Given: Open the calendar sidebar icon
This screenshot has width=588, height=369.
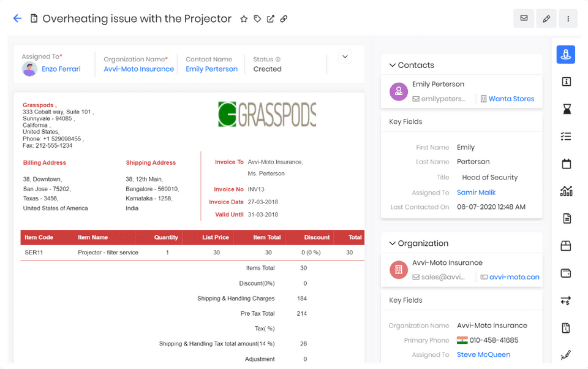Looking at the screenshot, I should tap(566, 164).
